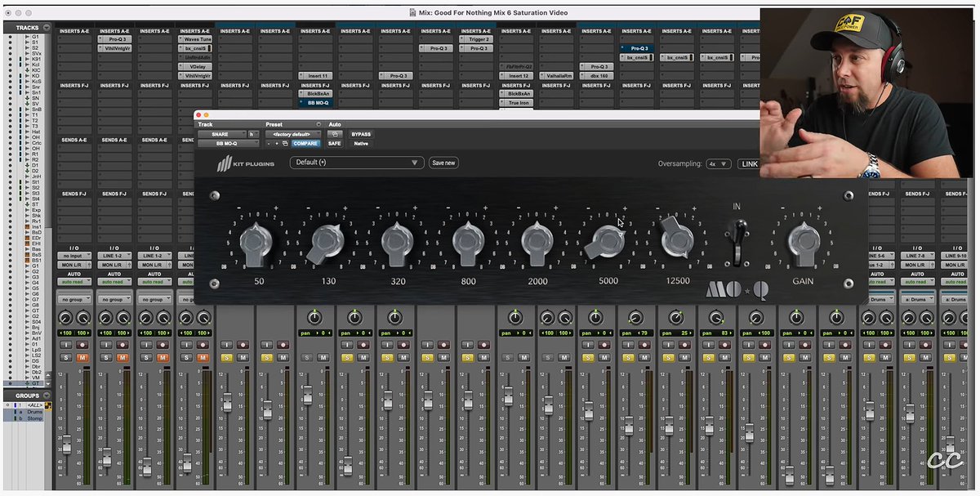Viewport: 980px width, 496px height.
Task: Click the Save new button
Action: [443, 163]
